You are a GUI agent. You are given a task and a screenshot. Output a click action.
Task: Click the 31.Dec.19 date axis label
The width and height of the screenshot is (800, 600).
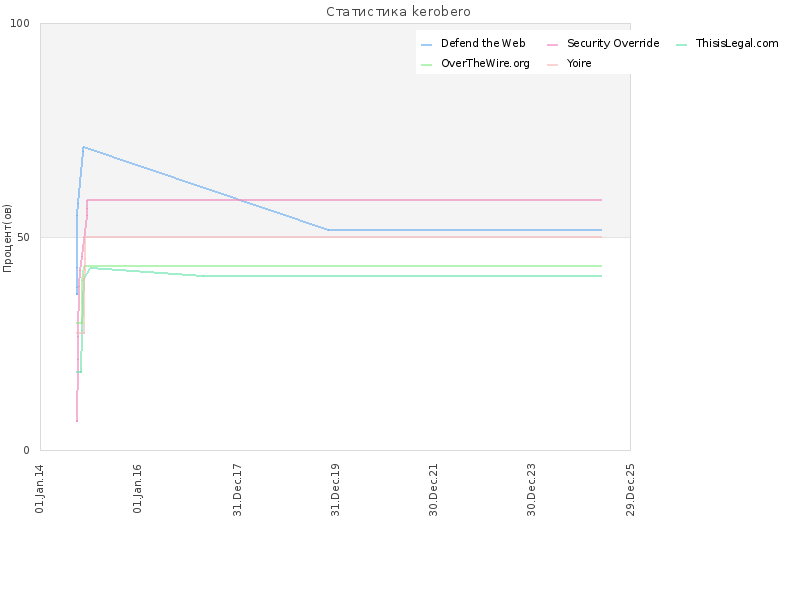(x=335, y=490)
